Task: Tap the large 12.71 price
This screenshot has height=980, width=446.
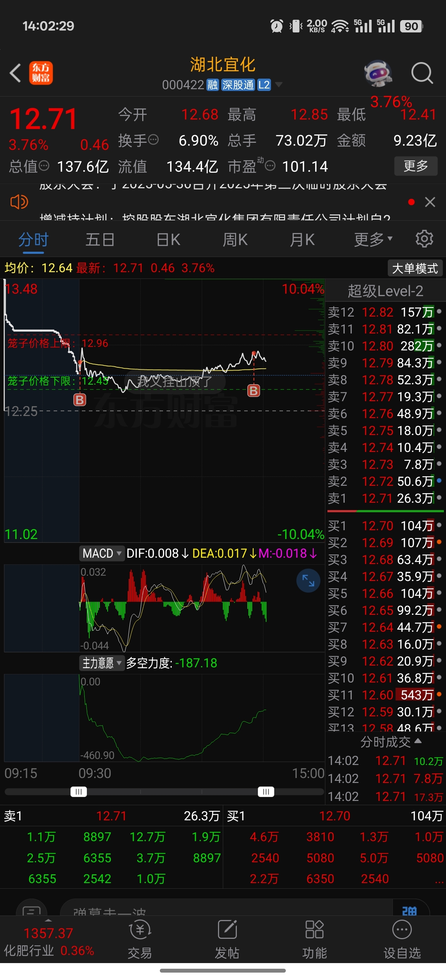Action: pos(43,119)
